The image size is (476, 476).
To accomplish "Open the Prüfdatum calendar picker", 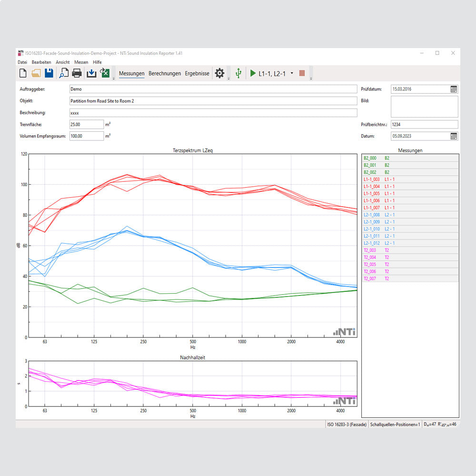I will coord(454,89).
